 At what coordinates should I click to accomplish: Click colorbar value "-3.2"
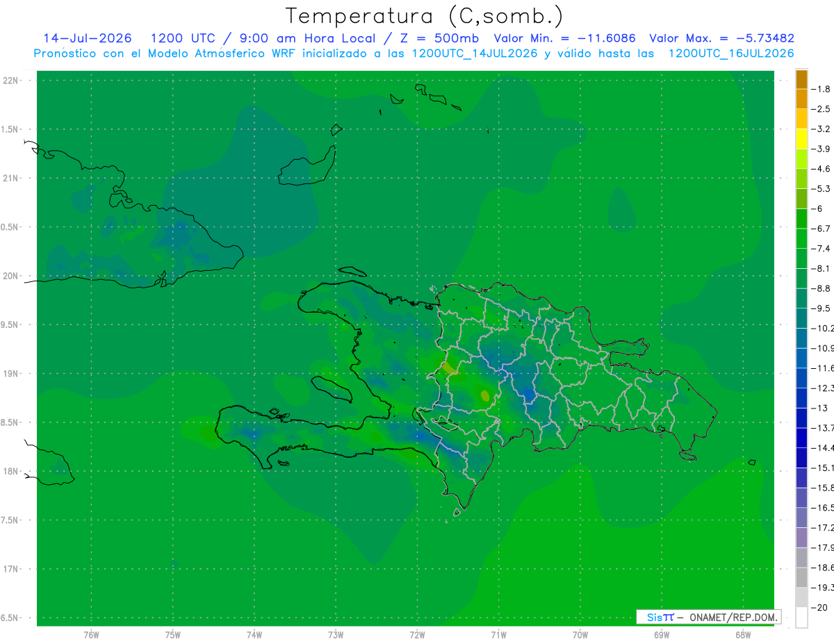(x=821, y=129)
